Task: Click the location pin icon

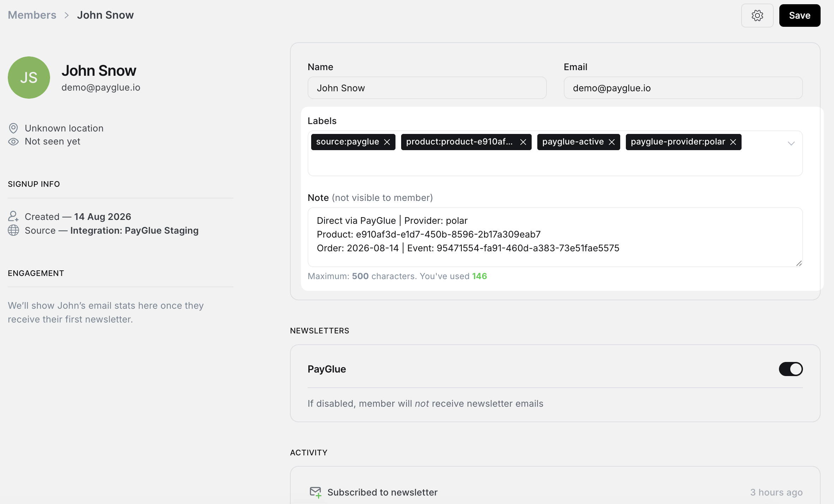Action: click(x=13, y=128)
